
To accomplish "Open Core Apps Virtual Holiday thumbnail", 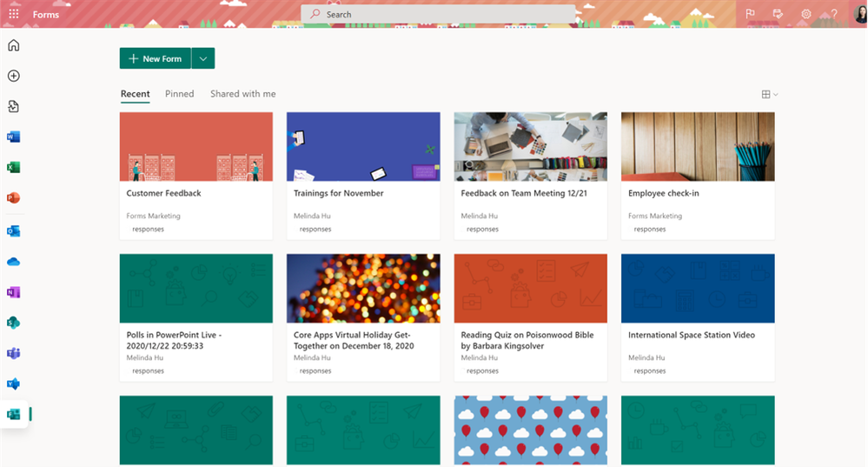I will point(363,288).
